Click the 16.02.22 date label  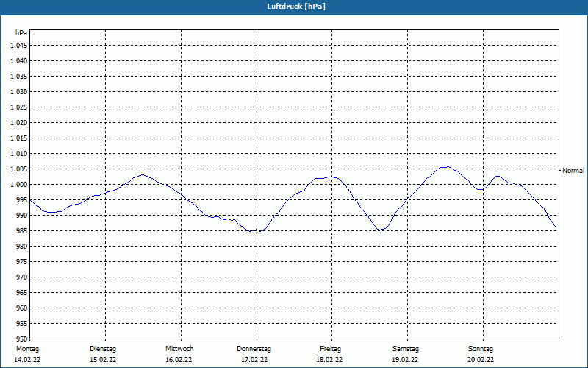point(179,360)
